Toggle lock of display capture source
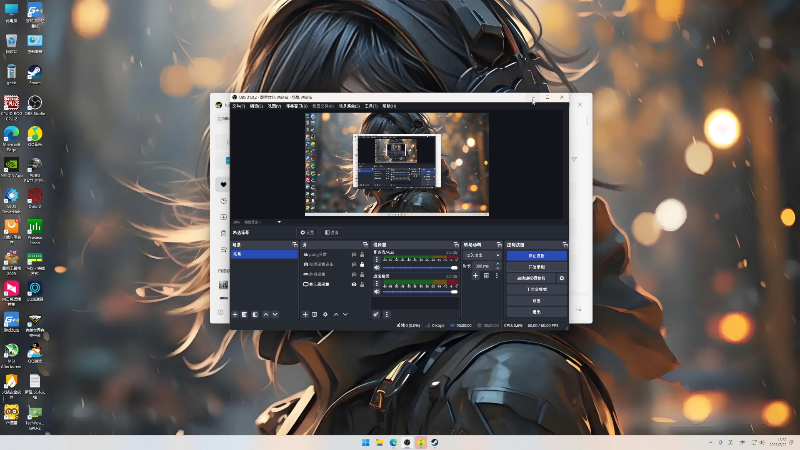Image resolution: width=800 pixels, height=450 pixels. coord(362,284)
